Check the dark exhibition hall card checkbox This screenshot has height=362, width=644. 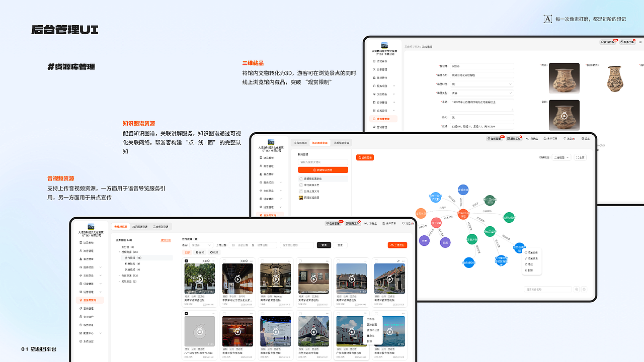click(x=224, y=261)
